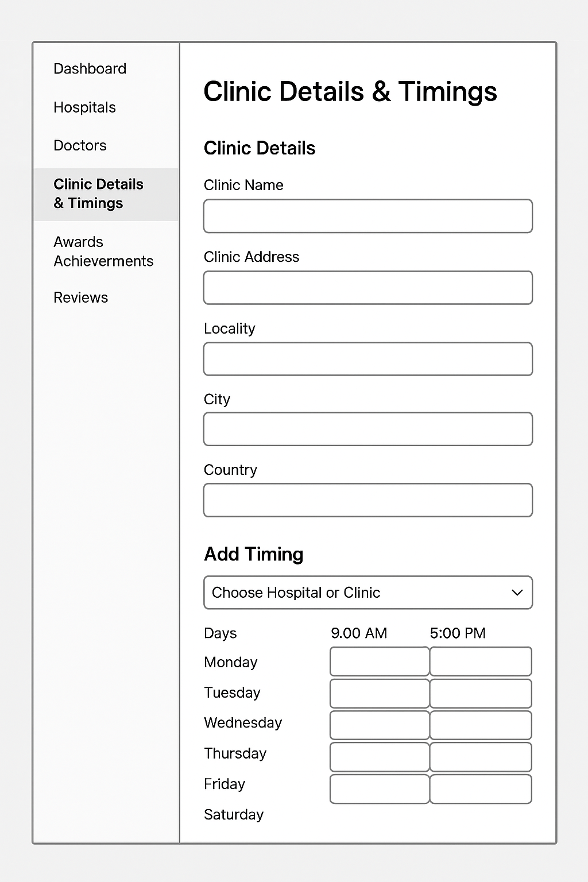
Task: Open the Reviews sidebar link
Action: 80,297
